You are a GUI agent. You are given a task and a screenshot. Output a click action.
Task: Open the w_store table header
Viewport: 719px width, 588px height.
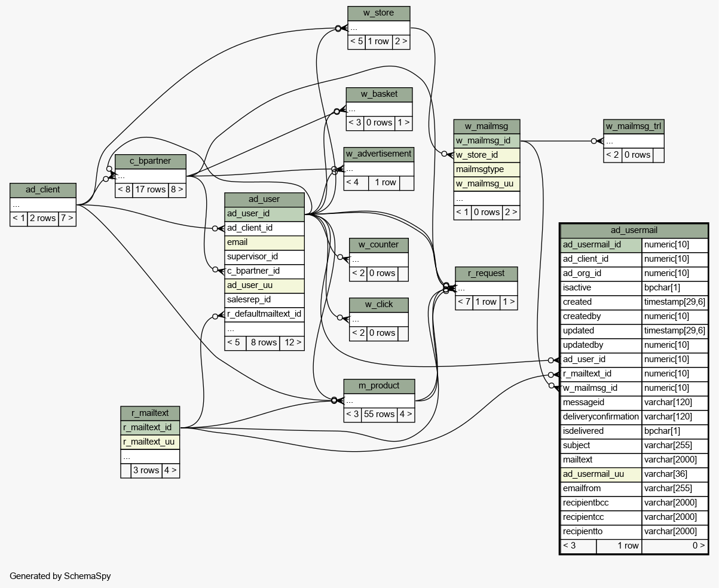(378, 13)
